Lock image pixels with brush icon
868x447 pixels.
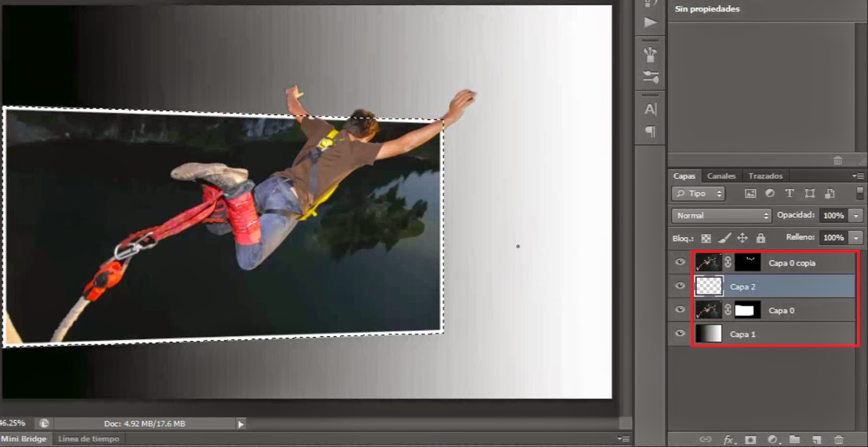pyautogui.click(x=724, y=238)
